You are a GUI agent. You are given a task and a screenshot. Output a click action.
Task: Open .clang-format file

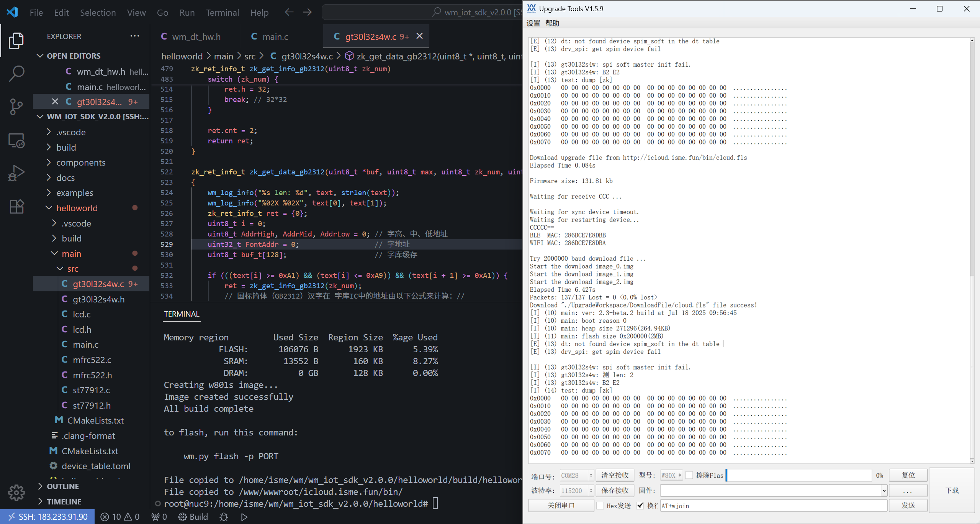[88, 436]
